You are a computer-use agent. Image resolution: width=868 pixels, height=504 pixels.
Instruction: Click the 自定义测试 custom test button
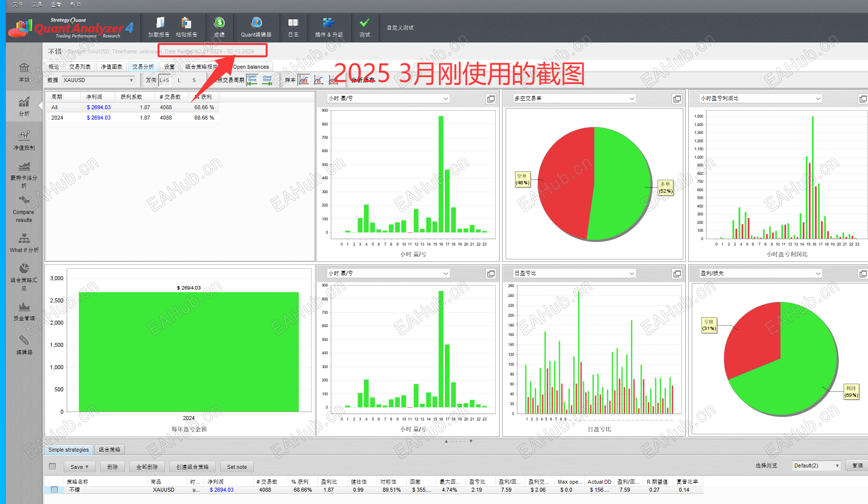tap(400, 28)
